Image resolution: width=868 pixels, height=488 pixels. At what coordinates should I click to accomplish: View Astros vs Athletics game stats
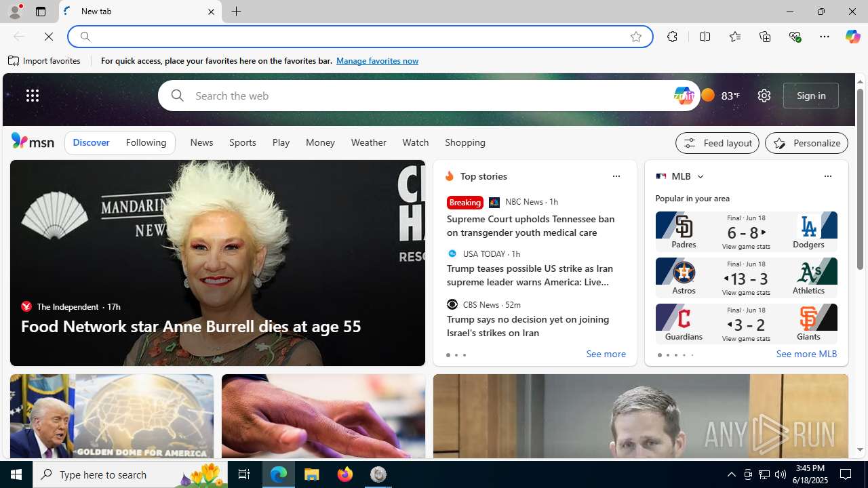(746, 278)
